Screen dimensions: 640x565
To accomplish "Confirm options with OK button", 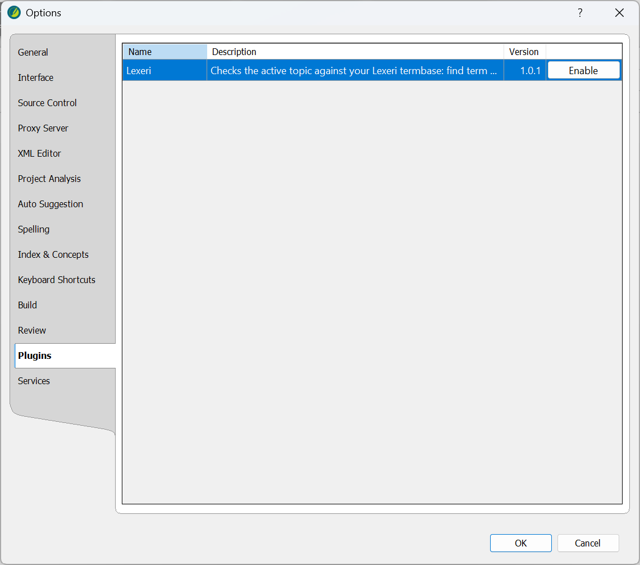I will click(520, 543).
